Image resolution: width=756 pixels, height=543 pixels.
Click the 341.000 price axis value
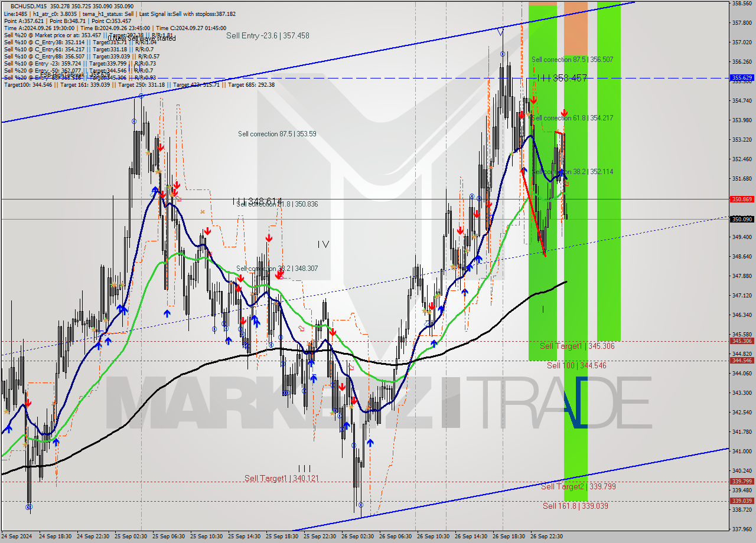point(742,451)
